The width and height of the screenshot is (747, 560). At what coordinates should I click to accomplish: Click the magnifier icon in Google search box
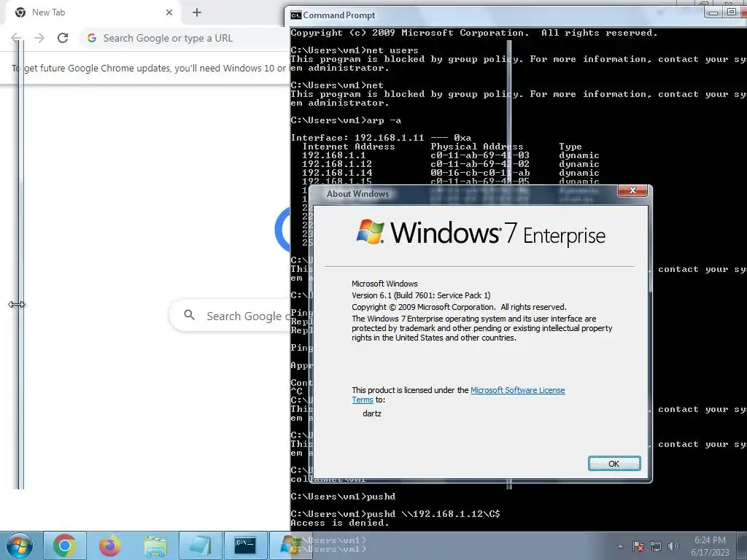click(189, 315)
